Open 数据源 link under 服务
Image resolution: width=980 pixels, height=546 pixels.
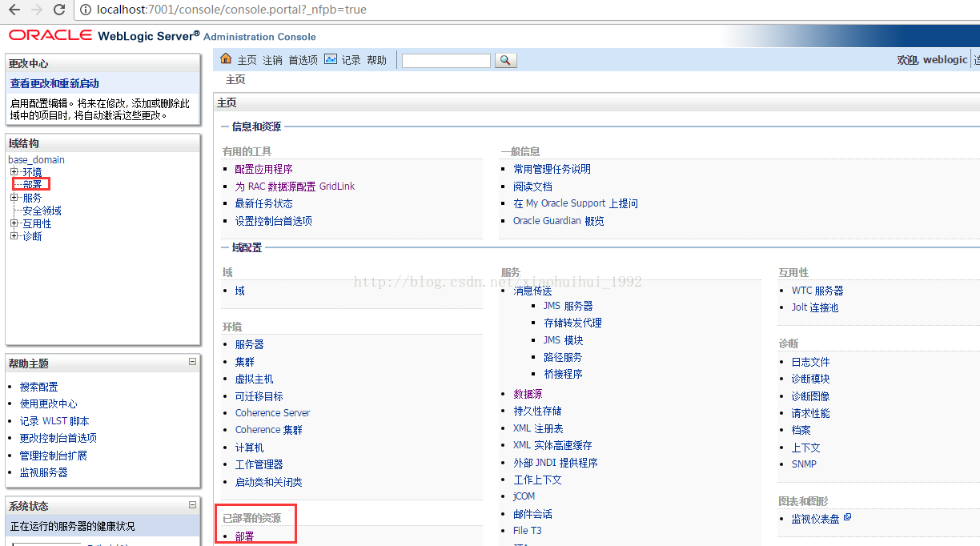pyautogui.click(x=528, y=394)
